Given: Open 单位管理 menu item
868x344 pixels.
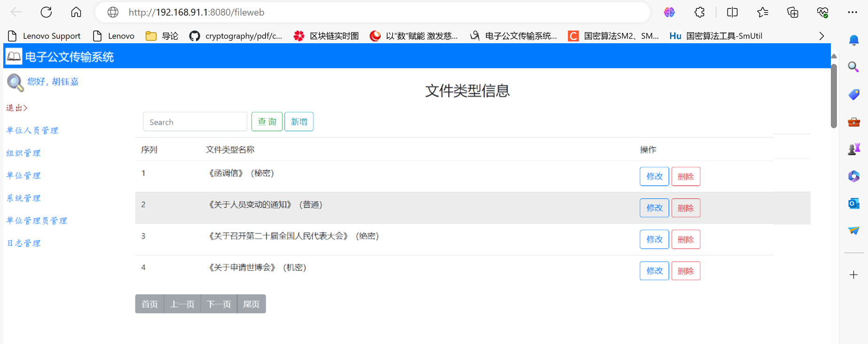Looking at the screenshot, I should [x=24, y=175].
